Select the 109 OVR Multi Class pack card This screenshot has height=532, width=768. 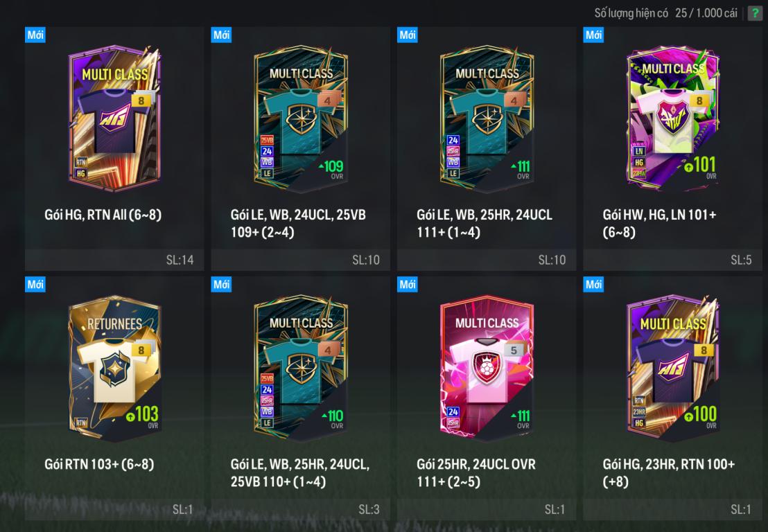coord(301,118)
